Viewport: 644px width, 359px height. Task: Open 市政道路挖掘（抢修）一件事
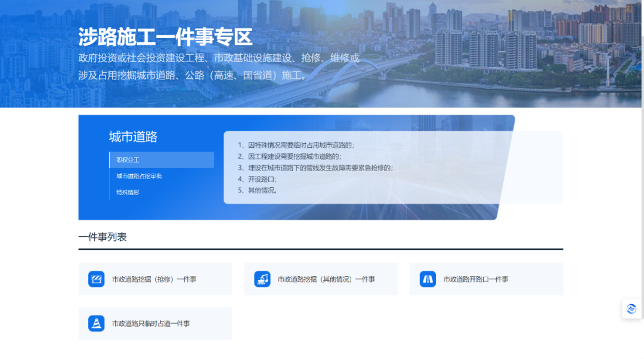155,278
